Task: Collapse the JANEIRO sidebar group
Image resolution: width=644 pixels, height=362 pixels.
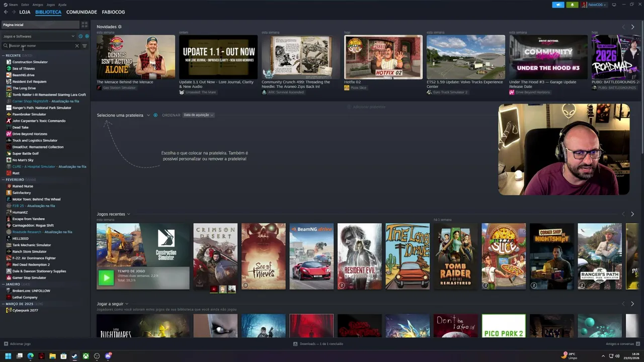Action: click(x=13, y=284)
